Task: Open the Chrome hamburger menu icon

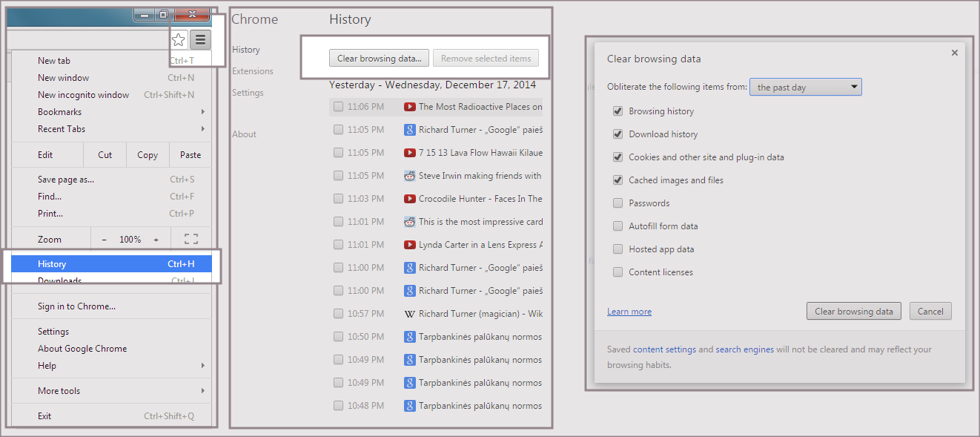Action: pos(200,40)
